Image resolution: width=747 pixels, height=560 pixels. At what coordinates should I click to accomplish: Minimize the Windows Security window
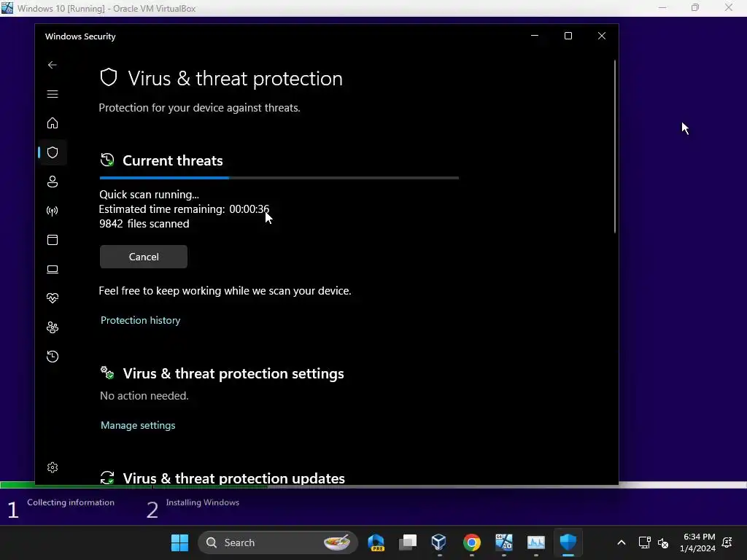click(x=535, y=36)
